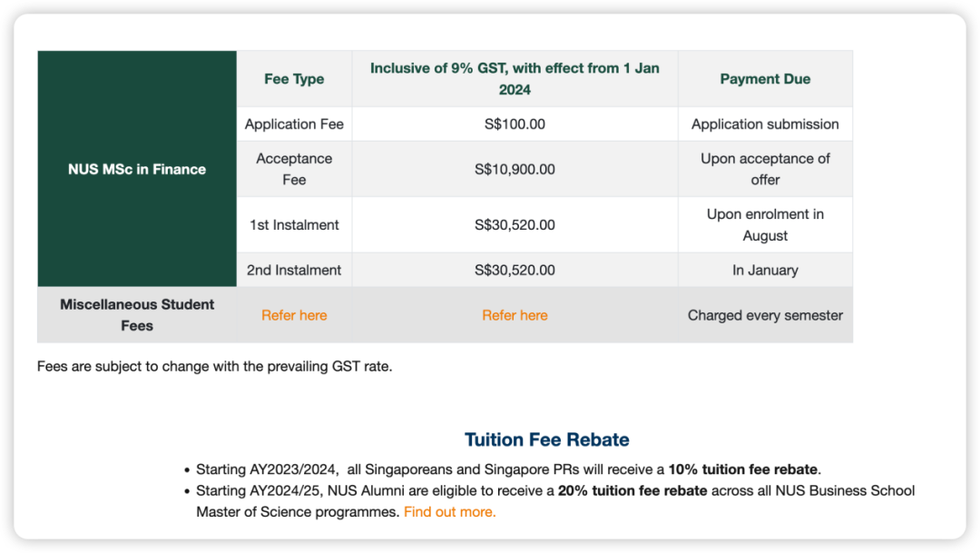
Task: Click the 'In January' payment cell
Action: coord(765,270)
